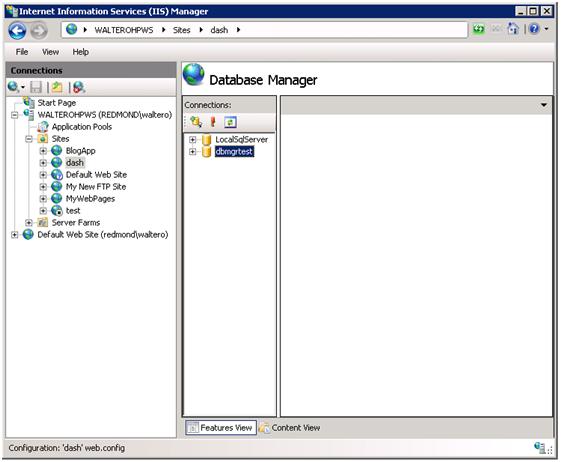The width and height of the screenshot is (561, 462).
Task: Click the globe icon in the address bar
Action: [72, 29]
